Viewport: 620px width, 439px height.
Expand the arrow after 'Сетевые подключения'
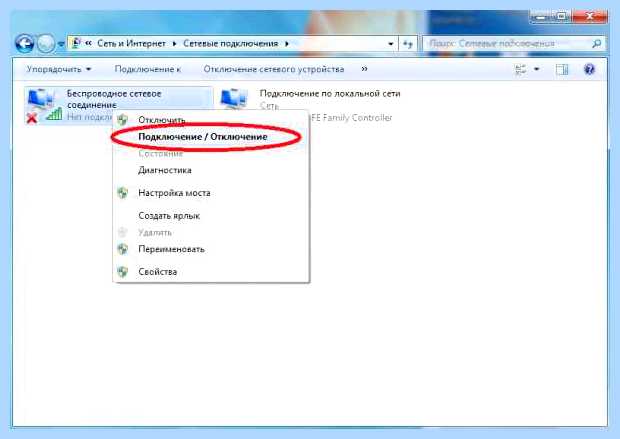287,44
